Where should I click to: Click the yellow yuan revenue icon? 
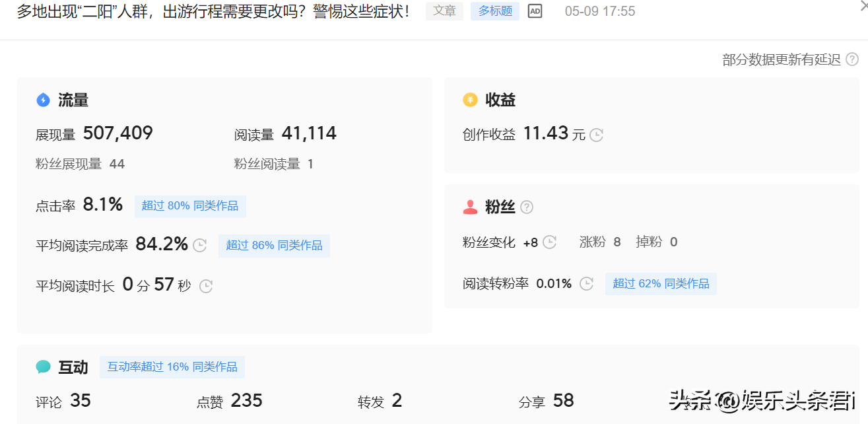pos(470,100)
